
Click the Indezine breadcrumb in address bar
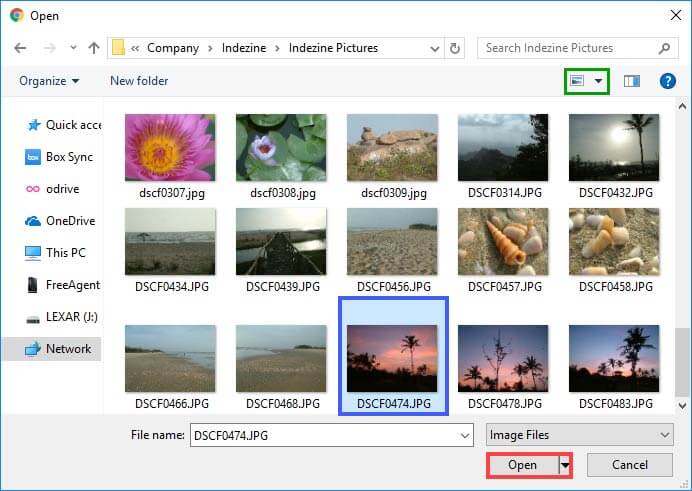pos(244,48)
